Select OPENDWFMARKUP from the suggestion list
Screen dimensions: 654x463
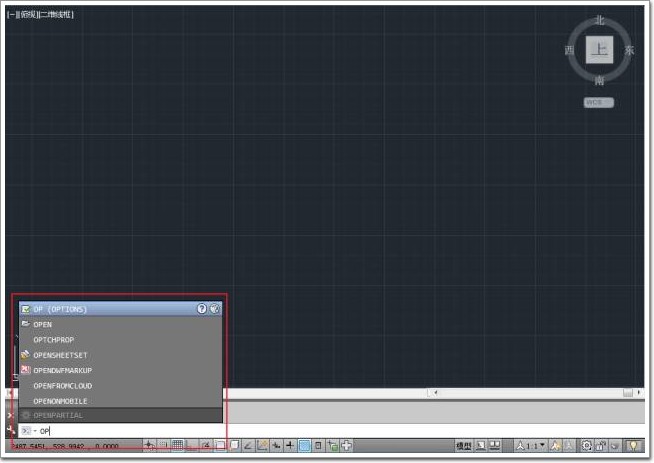62,370
